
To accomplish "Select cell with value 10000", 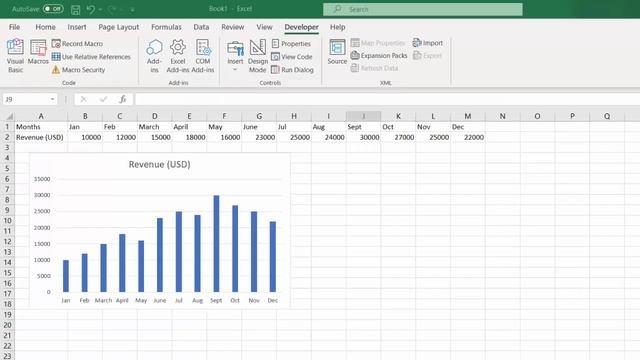I will click(85, 137).
